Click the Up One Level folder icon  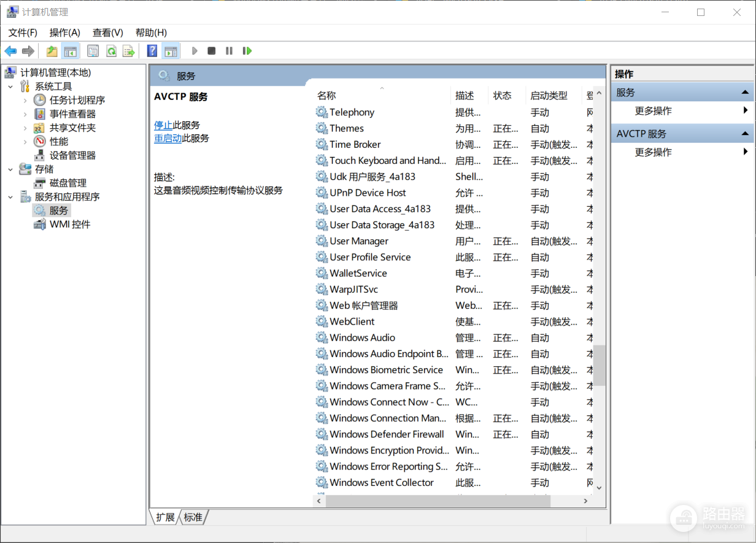(x=52, y=51)
